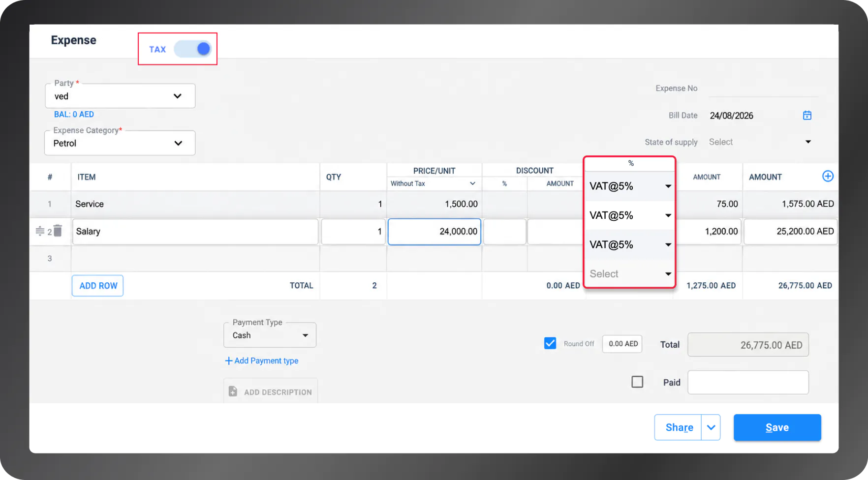The height and width of the screenshot is (480, 868).
Task: Click the Salary item name field
Action: 195,231
